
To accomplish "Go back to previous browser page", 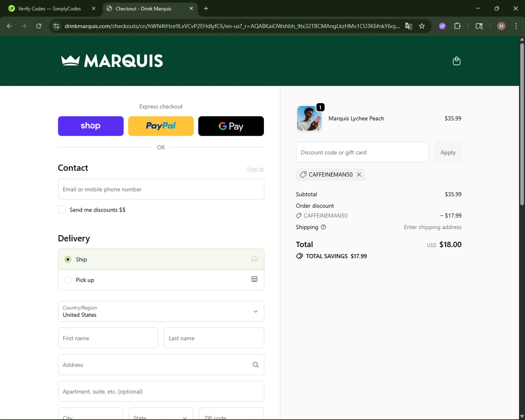I will (x=9, y=26).
